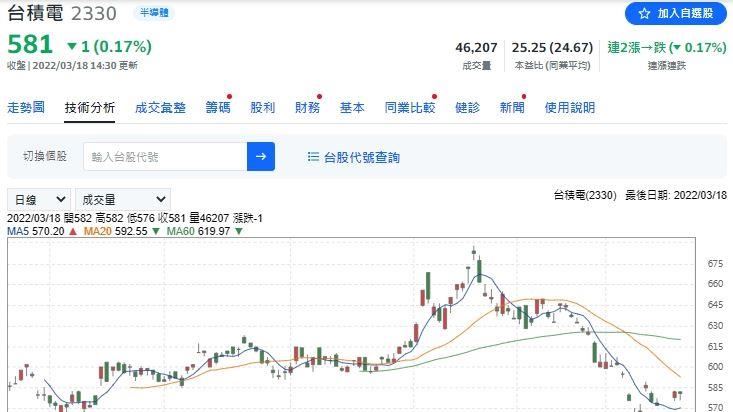Click the 2330 stock code

(x=94, y=13)
